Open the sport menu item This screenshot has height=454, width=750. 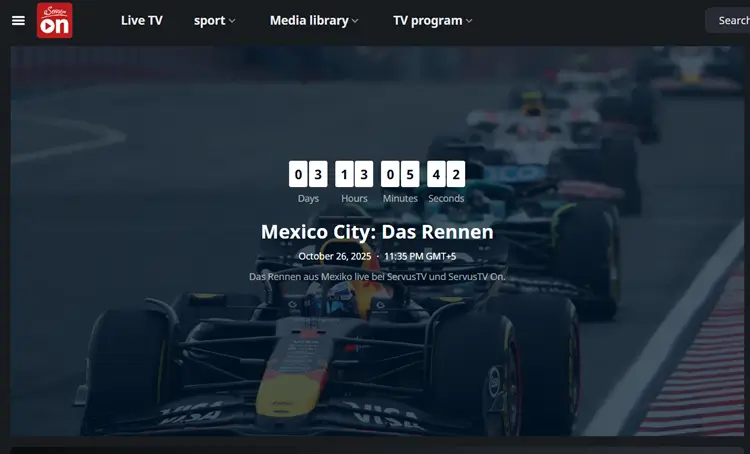pos(209,20)
